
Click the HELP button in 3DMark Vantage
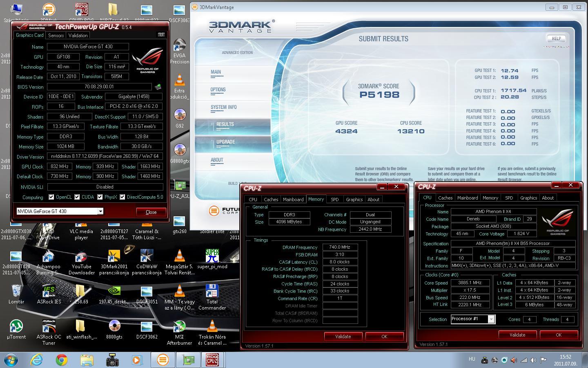[556, 38]
